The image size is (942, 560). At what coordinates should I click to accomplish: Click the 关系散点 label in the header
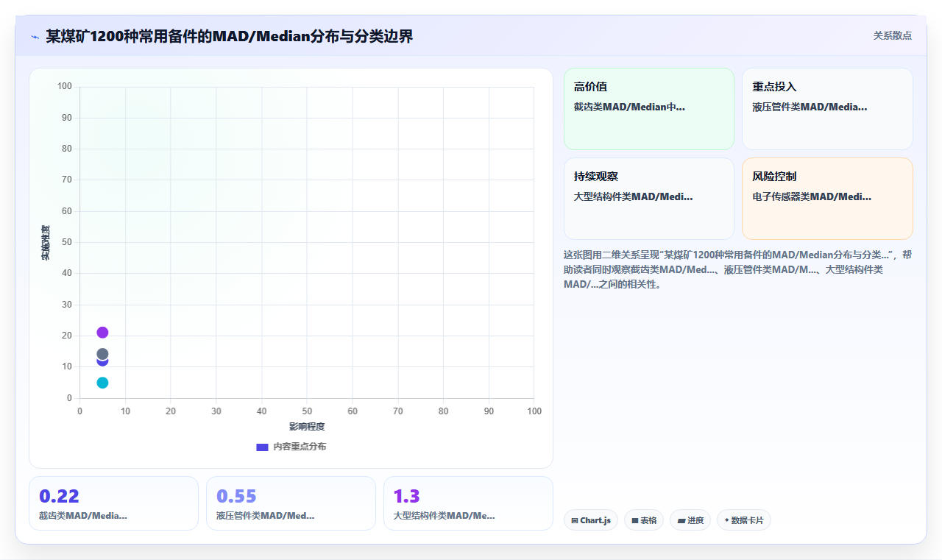893,35
